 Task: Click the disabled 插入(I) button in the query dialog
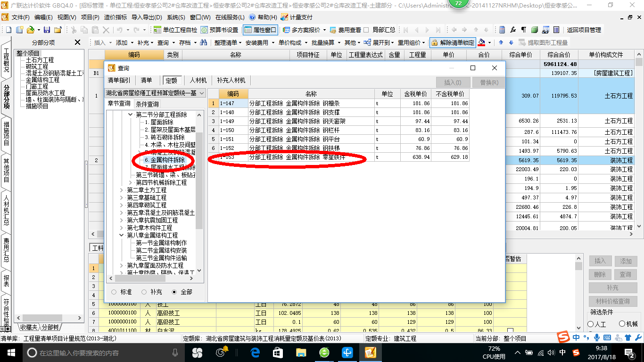pyautogui.click(x=453, y=82)
